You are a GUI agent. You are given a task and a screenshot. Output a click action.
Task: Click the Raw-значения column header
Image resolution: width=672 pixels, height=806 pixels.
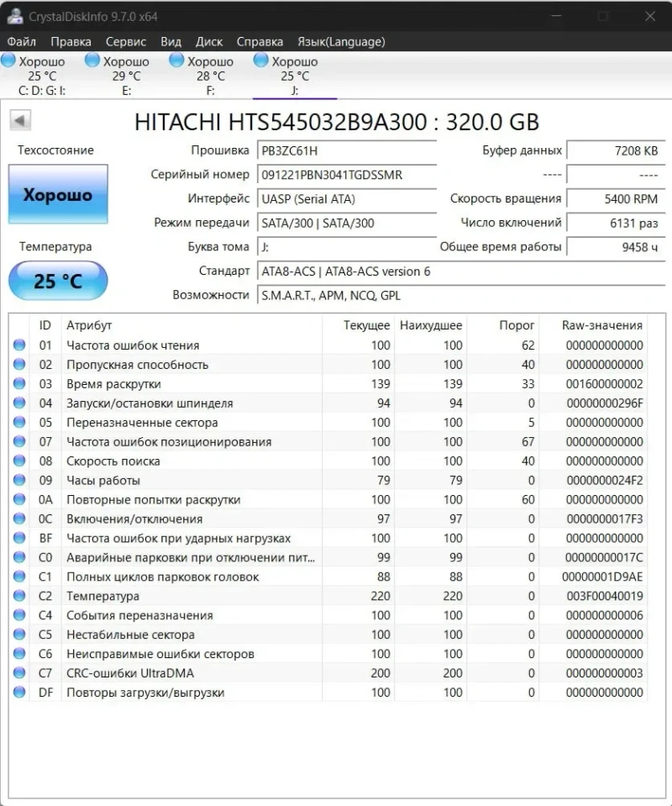pos(602,325)
